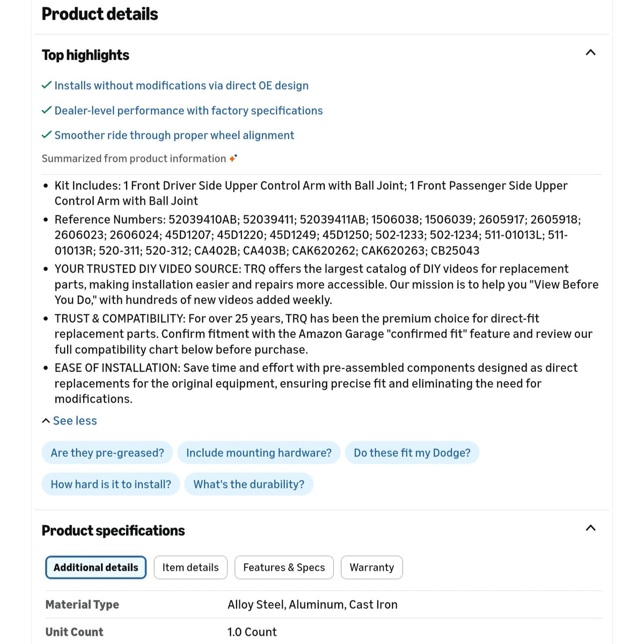Switch to the Features & Specs tab
Image resolution: width=644 pixels, height=644 pixels.
click(x=284, y=567)
